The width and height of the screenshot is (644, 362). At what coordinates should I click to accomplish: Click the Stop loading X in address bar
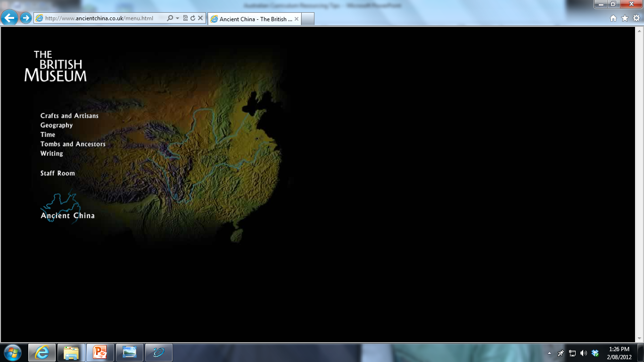200,18
